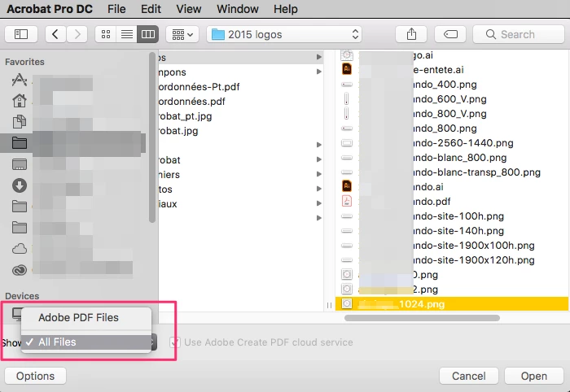Toggle Use Adobe Create PDF cloud service
The width and height of the screenshot is (570, 392).
click(175, 342)
